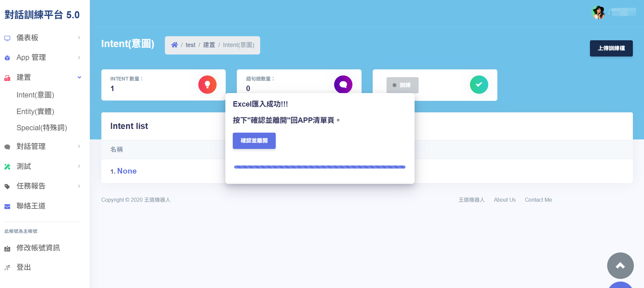
Task: Click the tag icon beside 任務報告
Action: [x=7, y=186]
